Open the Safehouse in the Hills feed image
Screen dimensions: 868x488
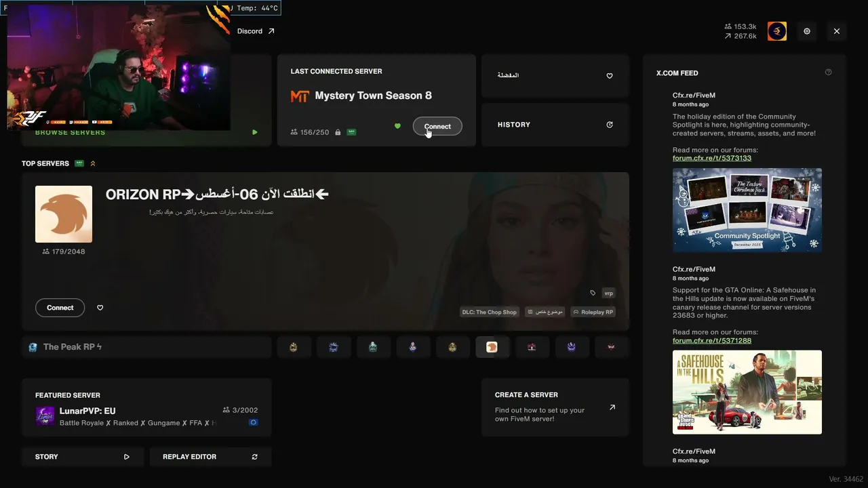coord(747,392)
